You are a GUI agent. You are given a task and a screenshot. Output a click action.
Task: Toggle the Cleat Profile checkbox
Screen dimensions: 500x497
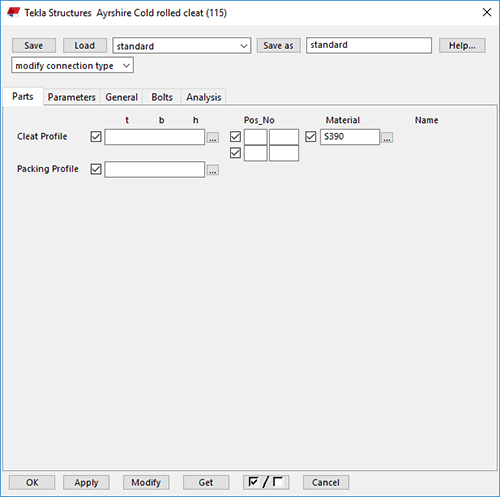point(96,137)
